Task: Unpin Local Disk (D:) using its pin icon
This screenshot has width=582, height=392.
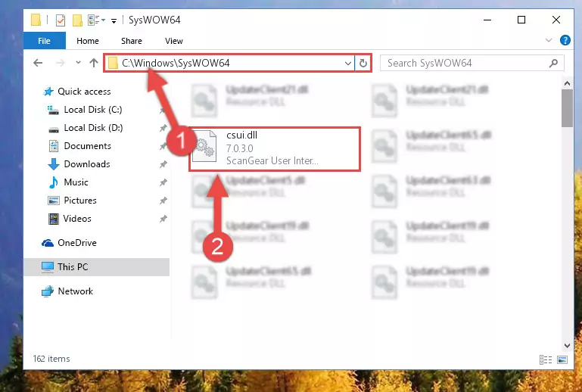Action: coord(163,128)
